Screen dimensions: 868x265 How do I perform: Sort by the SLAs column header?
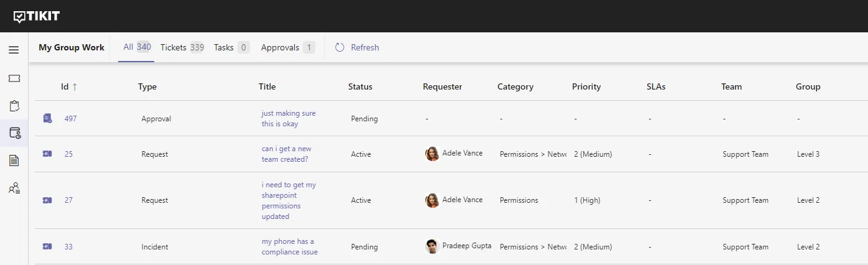(x=656, y=86)
